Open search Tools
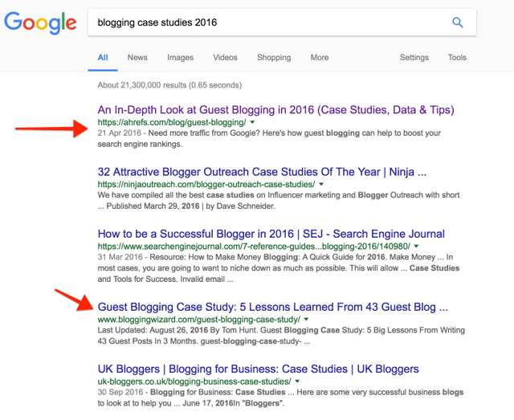This screenshot has height=420, width=514. click(457, 57)
